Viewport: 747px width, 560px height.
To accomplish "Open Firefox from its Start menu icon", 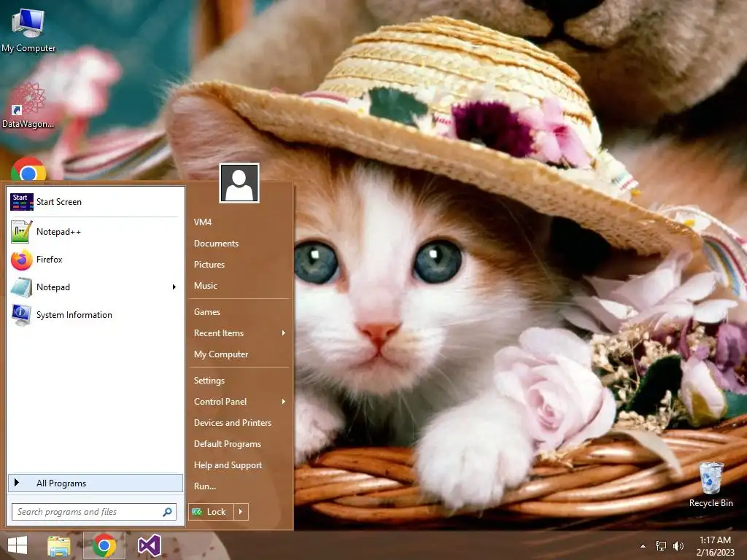I will (x=21, y=260).
